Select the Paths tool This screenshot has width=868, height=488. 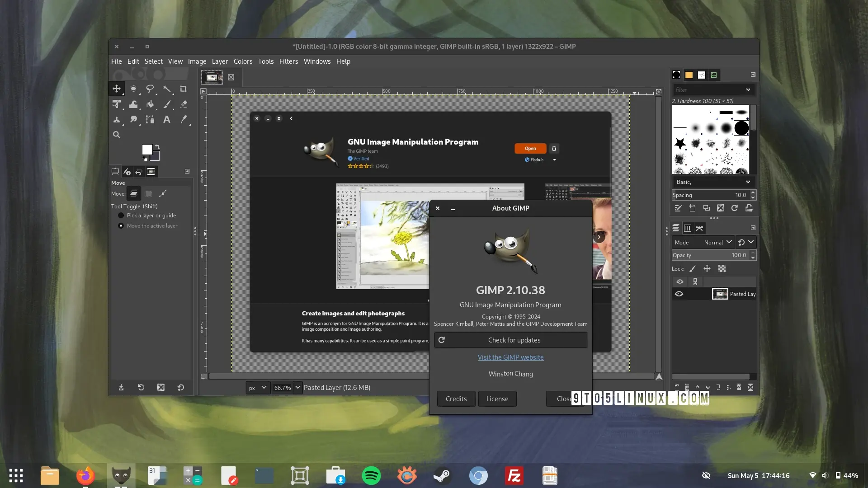150,119
